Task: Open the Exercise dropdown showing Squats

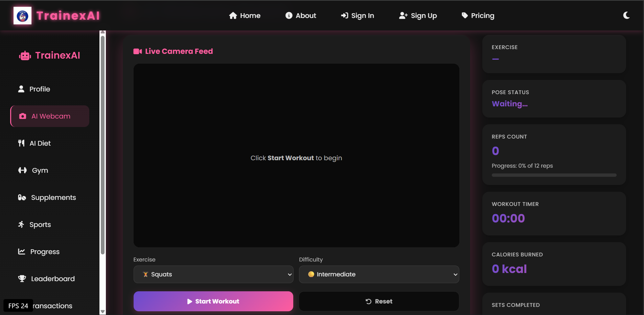Action: coord(213,274)
